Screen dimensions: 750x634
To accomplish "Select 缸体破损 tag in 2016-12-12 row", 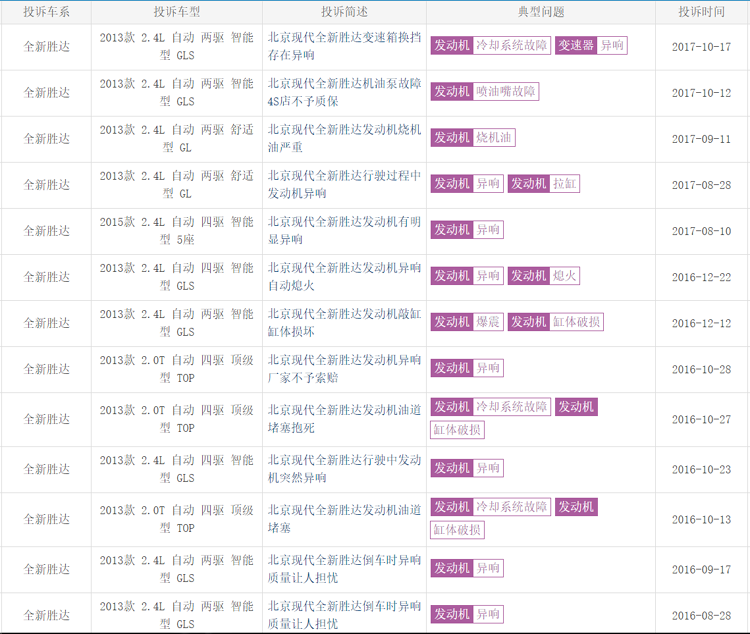I will point(556,322).
